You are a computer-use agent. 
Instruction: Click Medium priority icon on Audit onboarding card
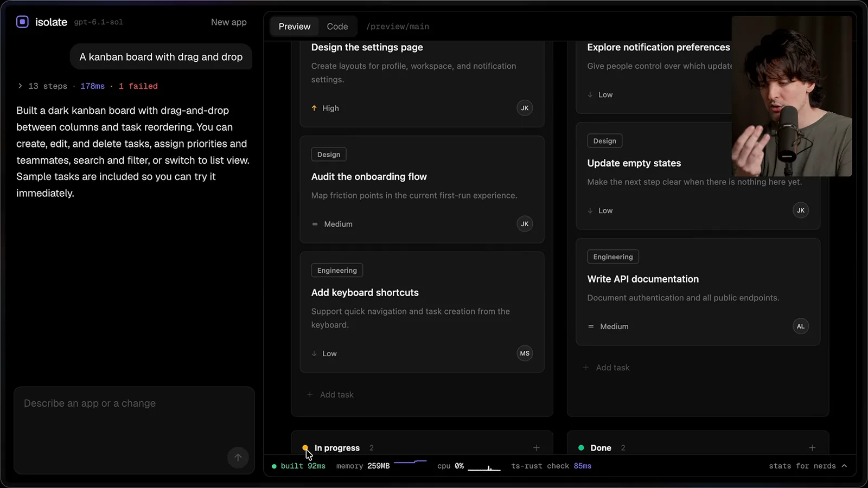315,224
